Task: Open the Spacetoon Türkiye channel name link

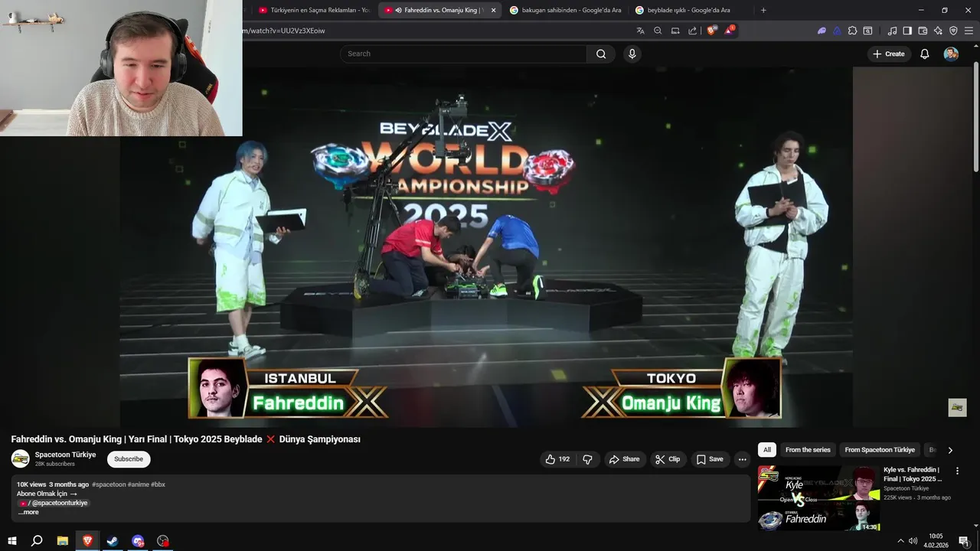Action: click(x=65, y=455)
